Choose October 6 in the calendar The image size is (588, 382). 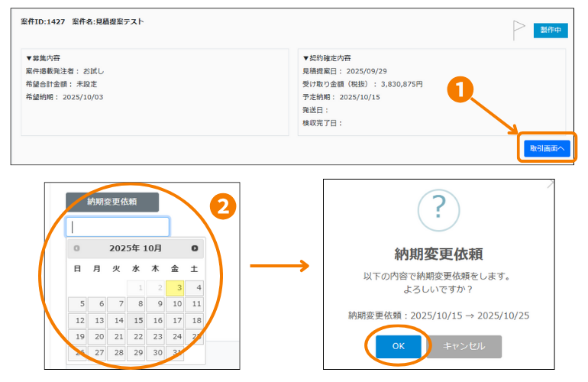[96, 304]
